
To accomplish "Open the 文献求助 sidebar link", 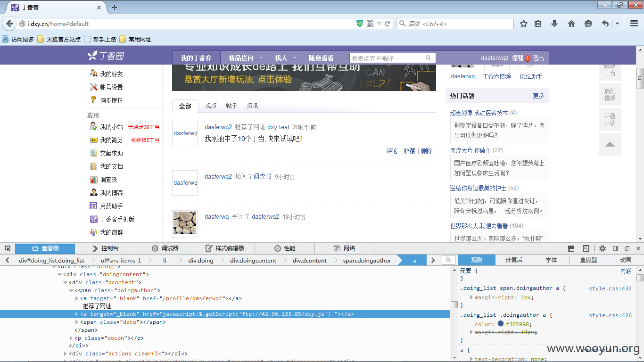I will 111,153.
